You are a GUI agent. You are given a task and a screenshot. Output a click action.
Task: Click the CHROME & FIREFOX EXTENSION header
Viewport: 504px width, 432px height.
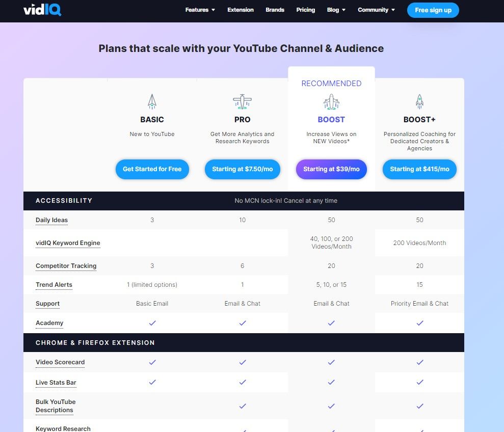click(95, 343)
